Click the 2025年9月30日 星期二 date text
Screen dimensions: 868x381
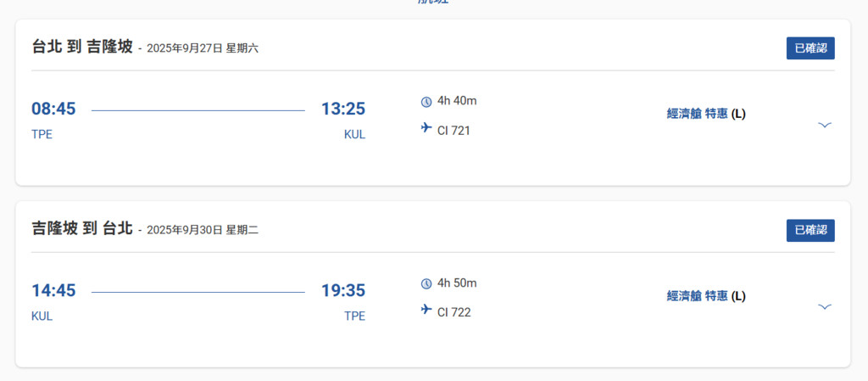203,230
